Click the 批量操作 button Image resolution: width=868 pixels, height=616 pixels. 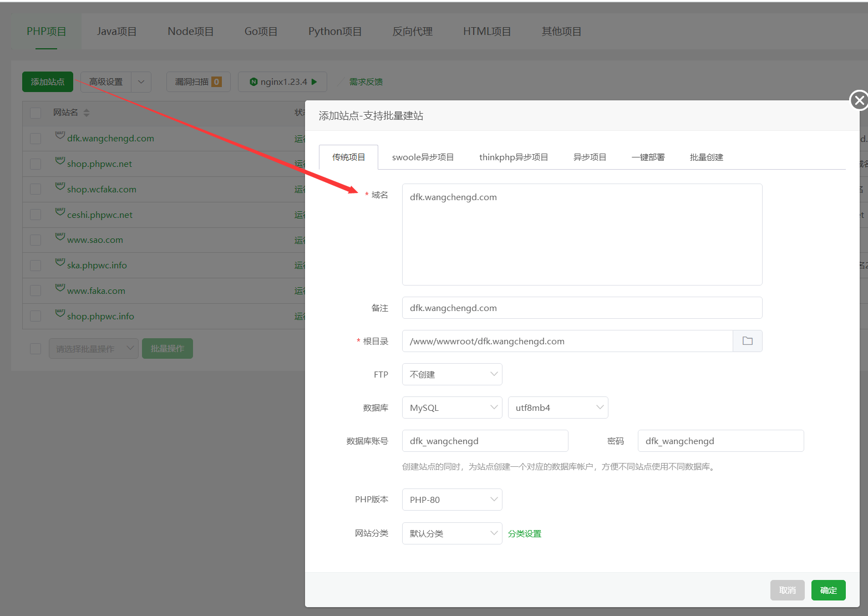[x=167, y=349]
